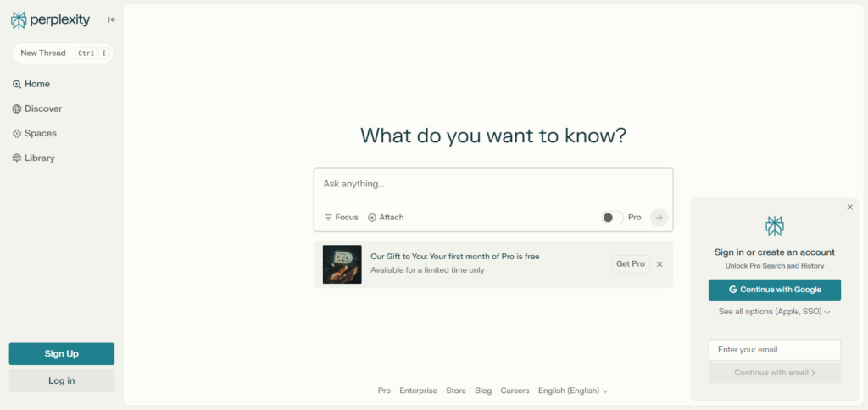868x410 pixels.
Task: Open the Store footer link
Action: (456, 391)
